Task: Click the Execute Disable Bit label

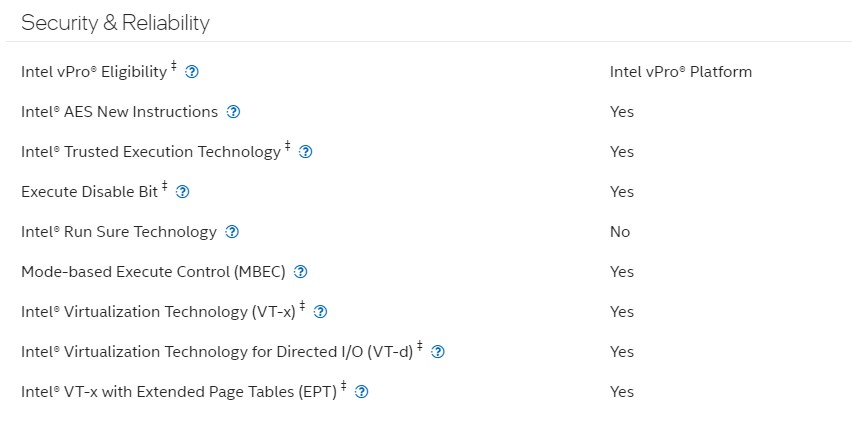Action: coord(90,192)
